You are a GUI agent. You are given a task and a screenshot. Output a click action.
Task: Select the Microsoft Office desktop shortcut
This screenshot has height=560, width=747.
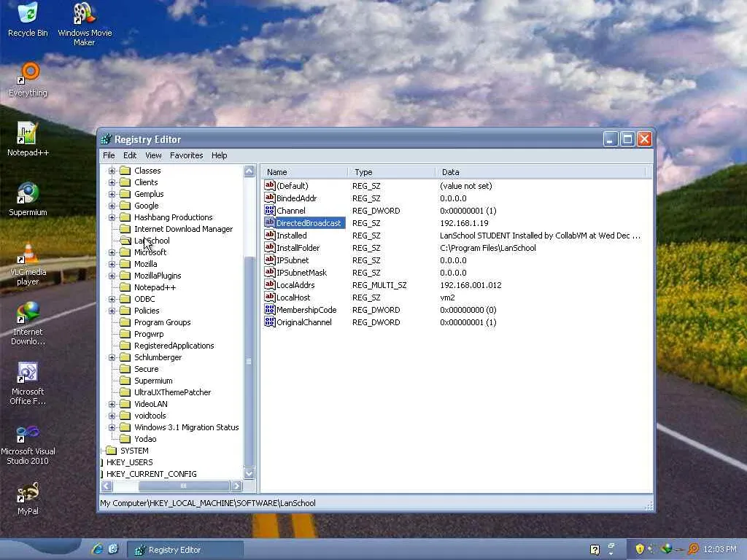(x=28, y=384)
